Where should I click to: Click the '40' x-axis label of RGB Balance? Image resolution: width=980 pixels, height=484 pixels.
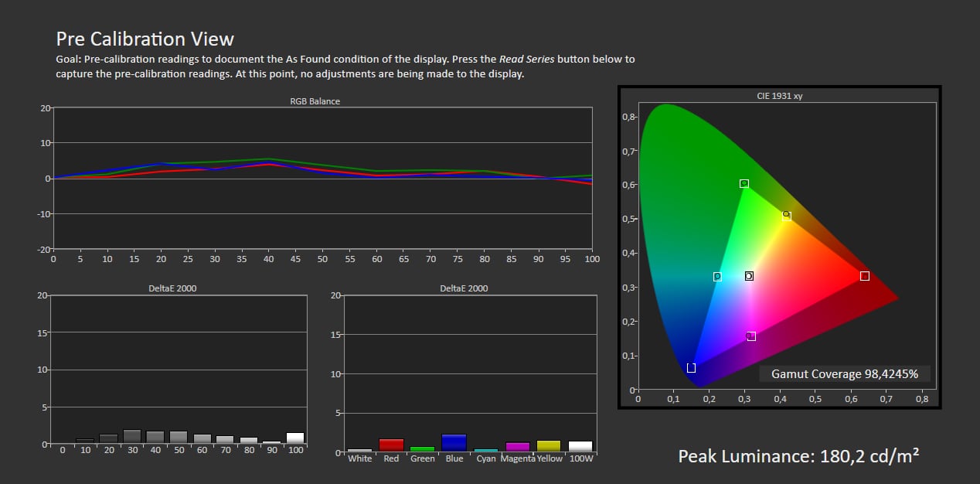pos(269,259)
